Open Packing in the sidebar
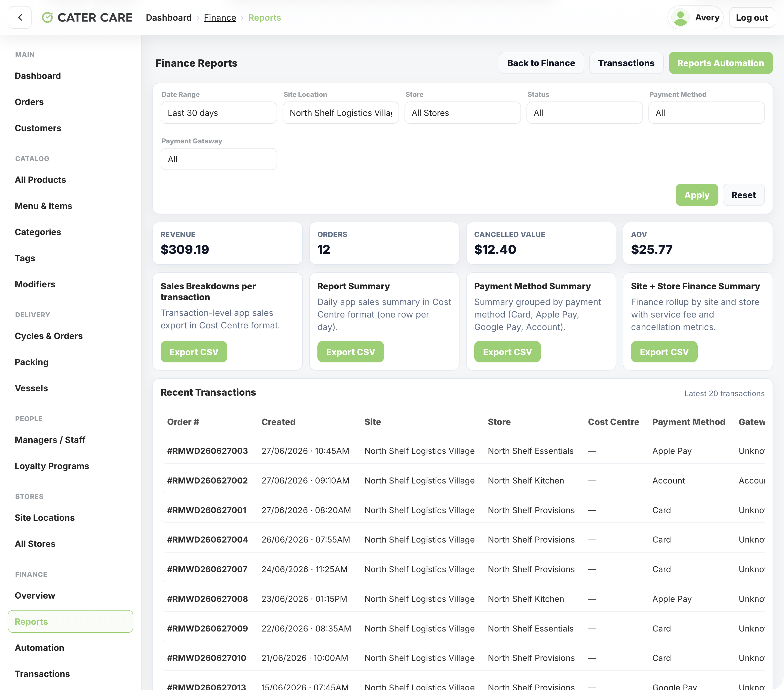784x690 pixels. pyautogui.click(x=32, y=362)
